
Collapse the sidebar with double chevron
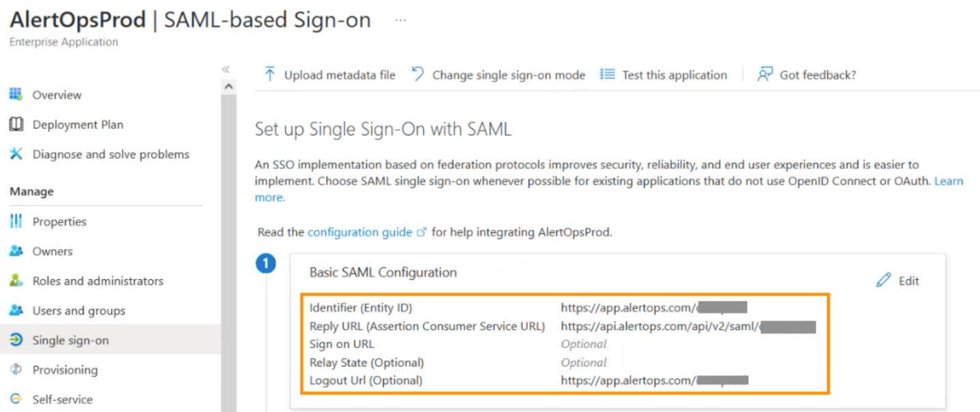tap(226, 70)
